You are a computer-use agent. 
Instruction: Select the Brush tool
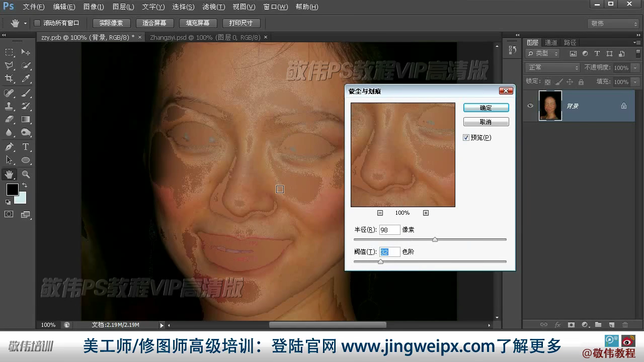click(26, 93)
